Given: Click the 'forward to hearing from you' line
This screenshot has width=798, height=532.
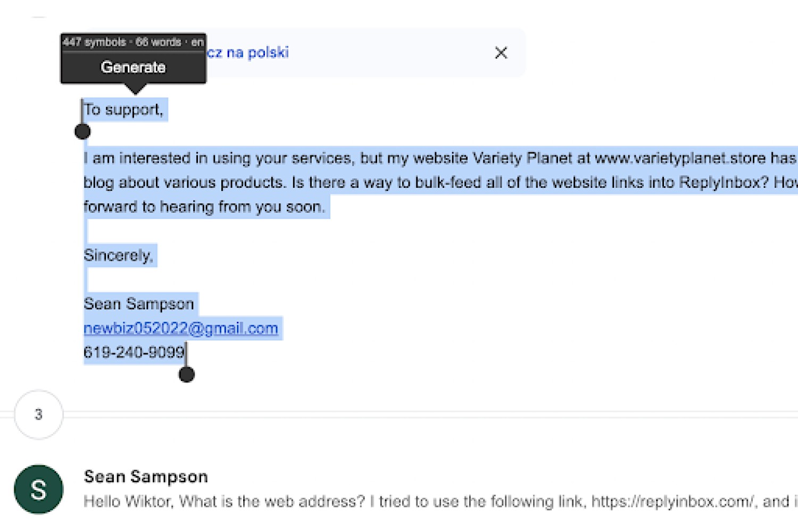Looking at the screenshot, I should [204, 206].
